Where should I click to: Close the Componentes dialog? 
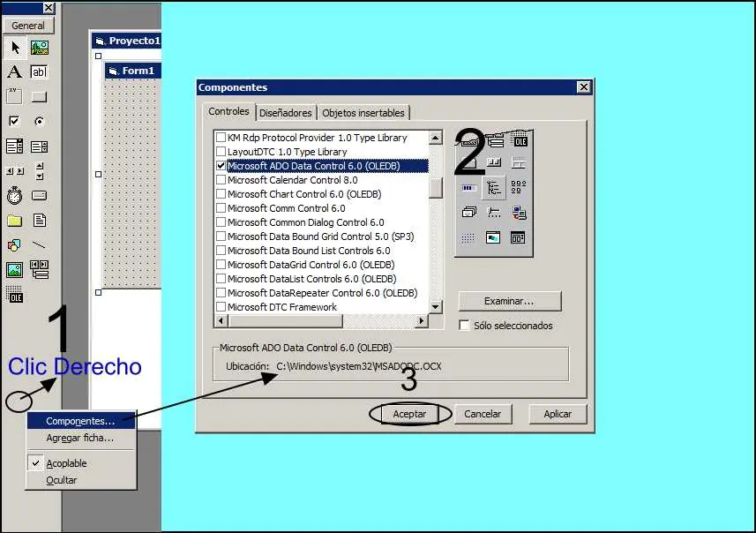pyautogui.click(x=583, y=86)
